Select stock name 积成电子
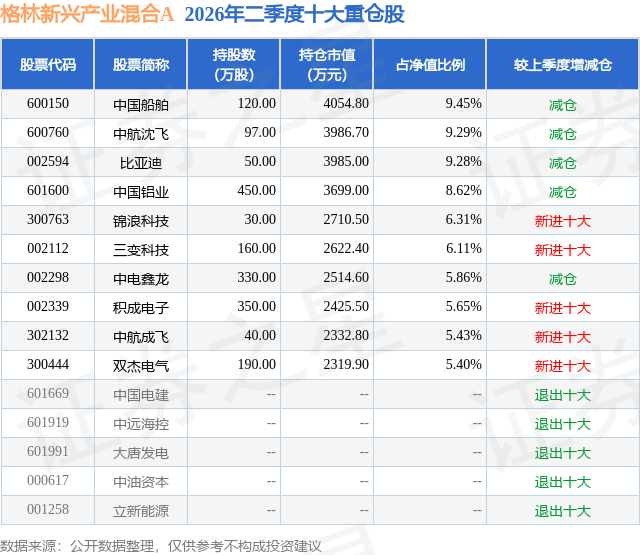Viewport: 640px width, 555px height. click(141, 308)
